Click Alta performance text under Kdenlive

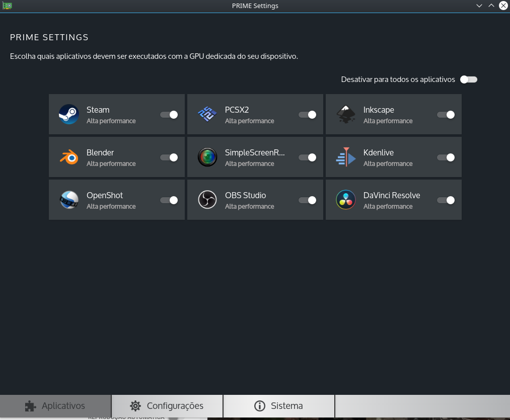point(388,164)
